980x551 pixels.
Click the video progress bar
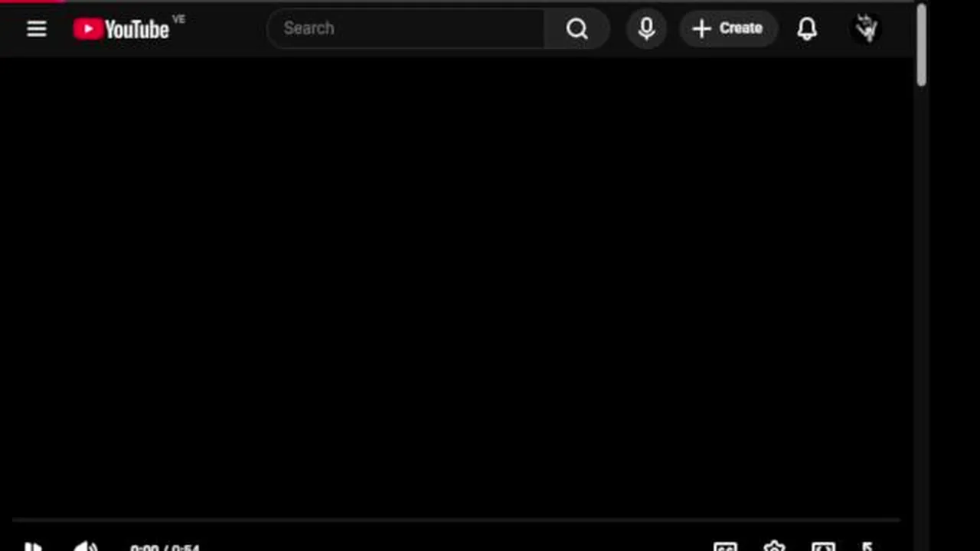tap(456, 520)
